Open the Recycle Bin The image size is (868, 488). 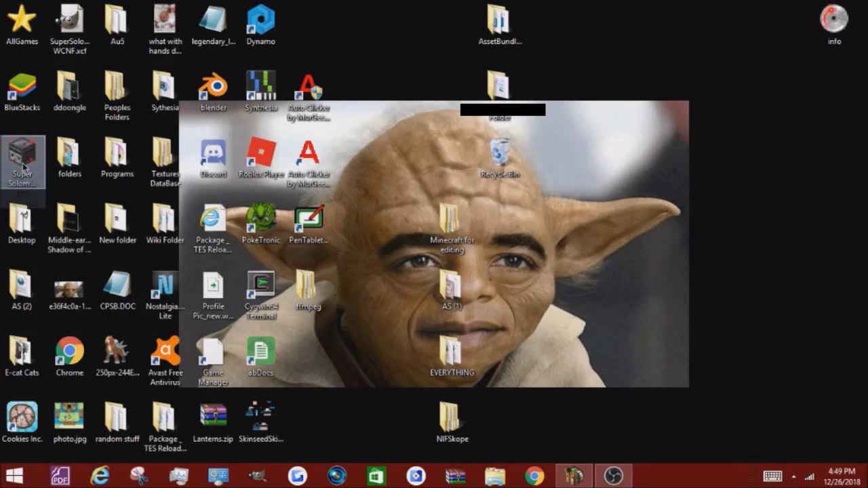point(500,158)
